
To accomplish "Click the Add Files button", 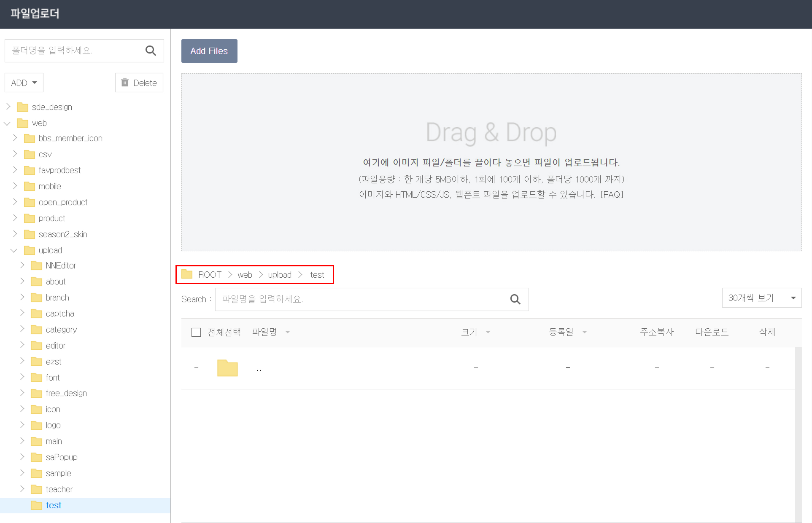I will (209, 51).
